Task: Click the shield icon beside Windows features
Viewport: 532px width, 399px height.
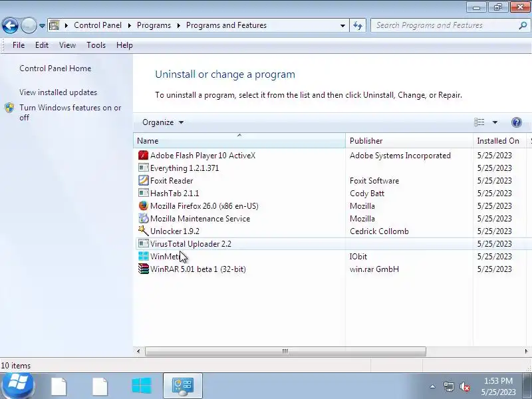Action: pyautogui.click(x=9, y=108)
